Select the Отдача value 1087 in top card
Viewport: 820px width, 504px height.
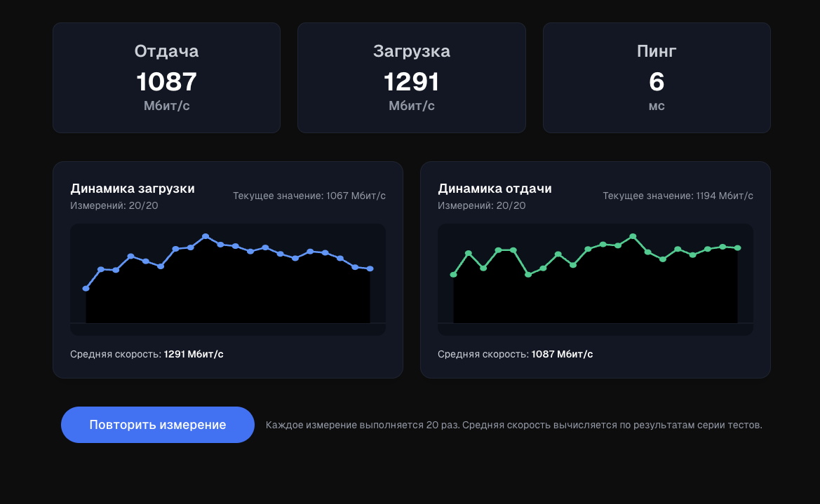pyautogui.click(x=166, y=82)
